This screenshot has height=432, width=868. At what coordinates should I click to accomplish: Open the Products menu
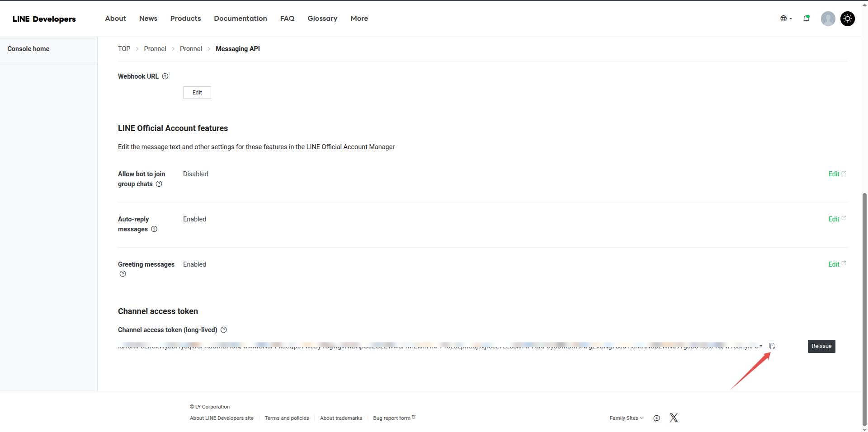point(185,19)
